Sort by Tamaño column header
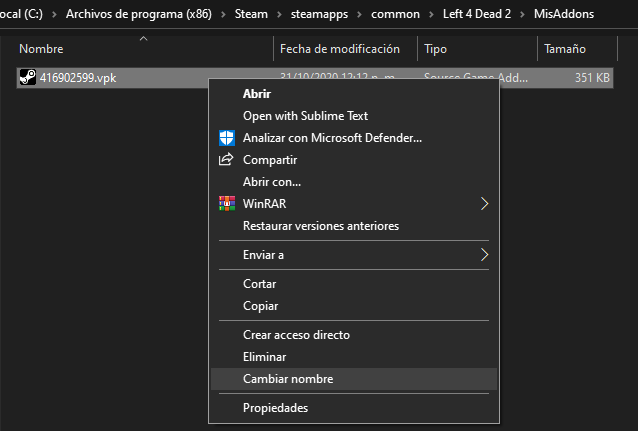This screenshot has width=638, height=431. tap(565, 49)
